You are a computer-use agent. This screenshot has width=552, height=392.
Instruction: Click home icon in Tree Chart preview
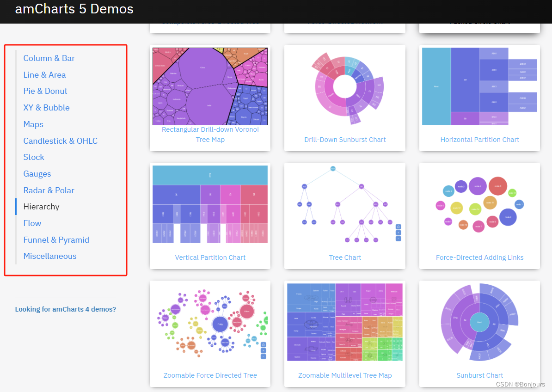398,227
